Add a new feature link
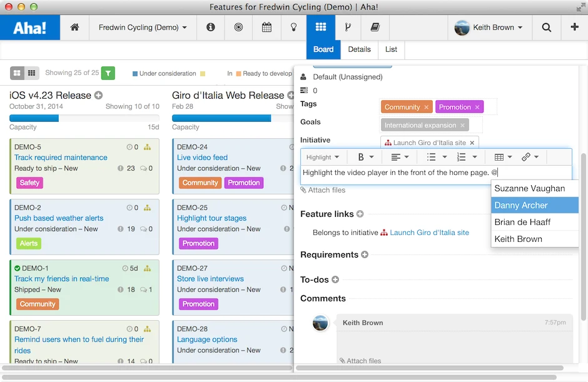 coord(360,214)
